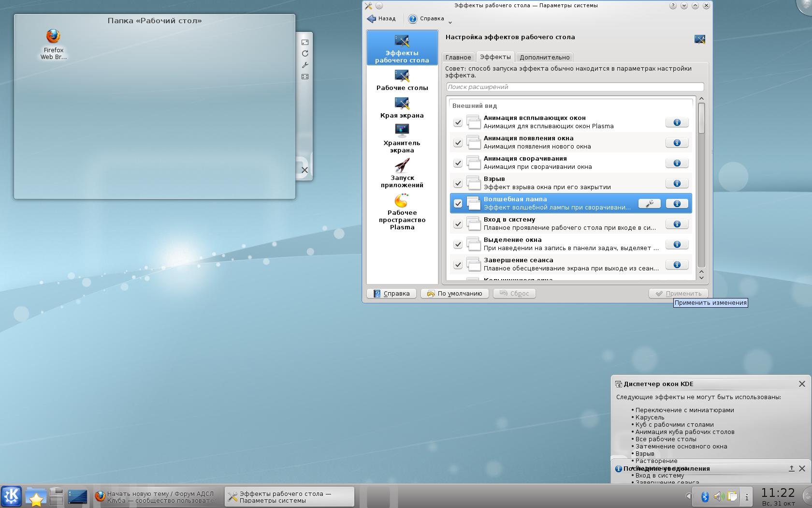Focus Поиск расширений search field
The image size is (812, 508).
[x=575, y=87]
